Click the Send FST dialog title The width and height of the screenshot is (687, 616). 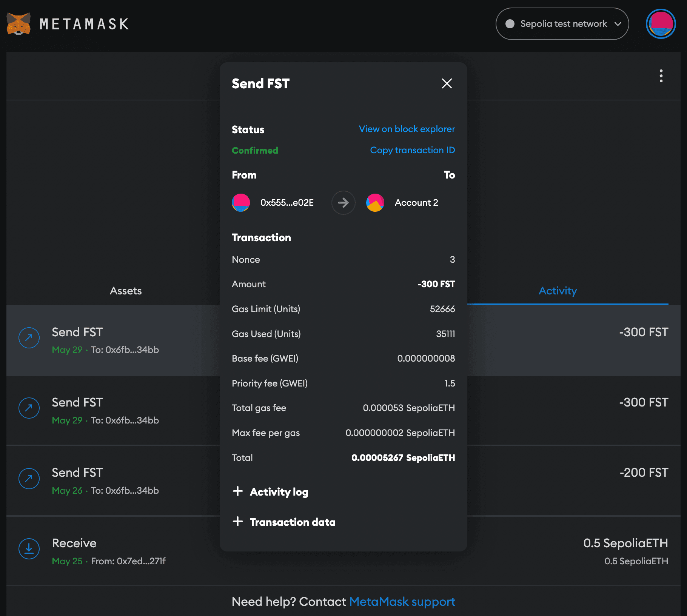point(260,83)
